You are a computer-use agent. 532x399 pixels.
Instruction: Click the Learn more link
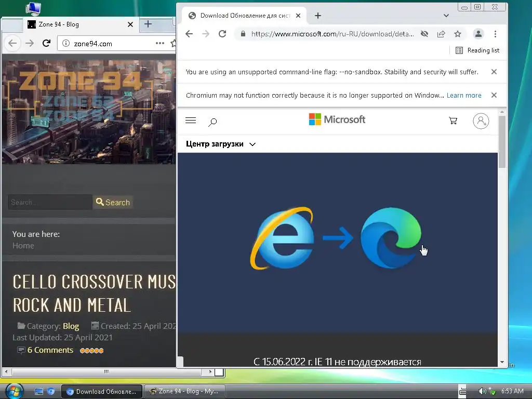464,96
